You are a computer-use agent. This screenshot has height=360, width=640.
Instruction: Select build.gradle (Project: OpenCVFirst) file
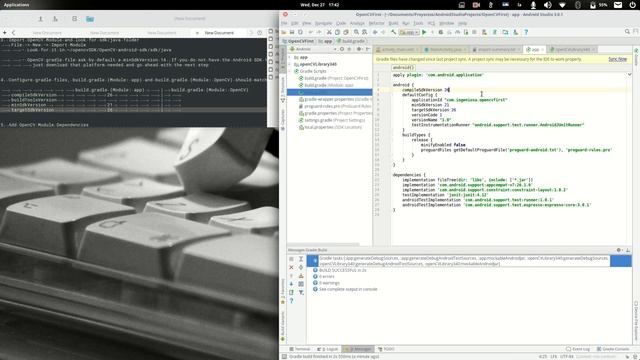point(333,78)
